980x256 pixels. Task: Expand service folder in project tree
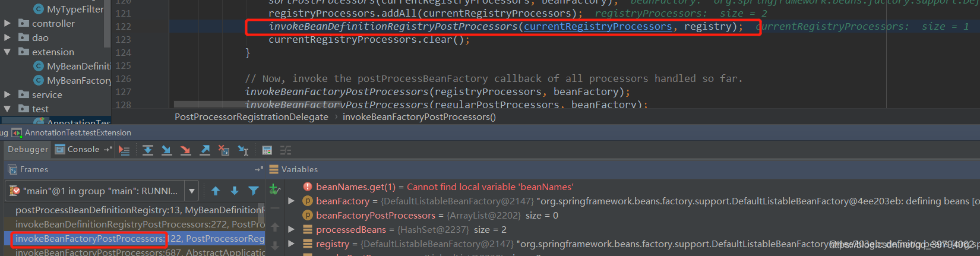tap(7, 94)
